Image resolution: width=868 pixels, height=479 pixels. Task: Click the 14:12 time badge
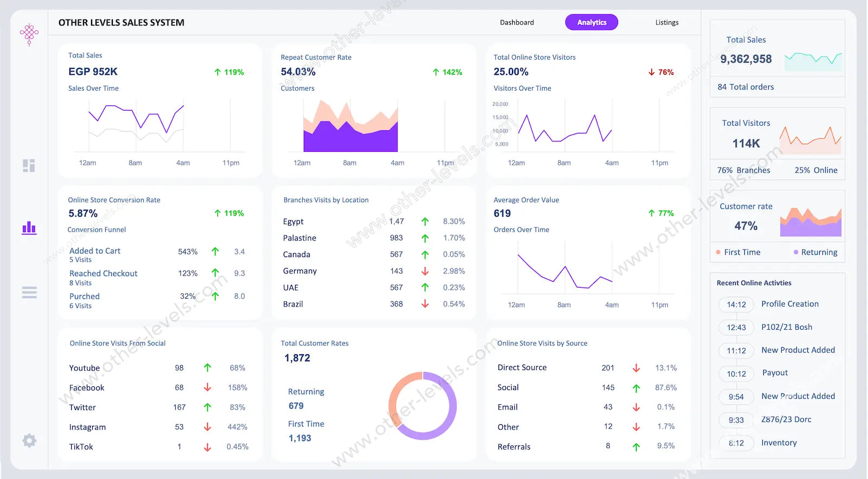[736, 305]
